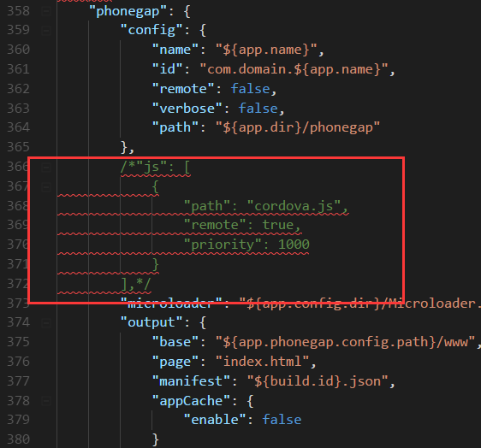Click the closing brace on line 380

[156, 439]
